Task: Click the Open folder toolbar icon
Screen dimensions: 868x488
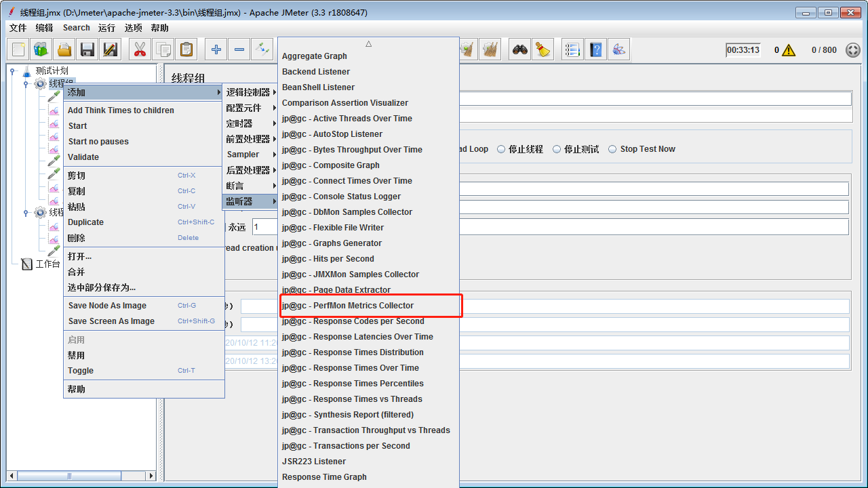Action: click(x=64, y=49)
